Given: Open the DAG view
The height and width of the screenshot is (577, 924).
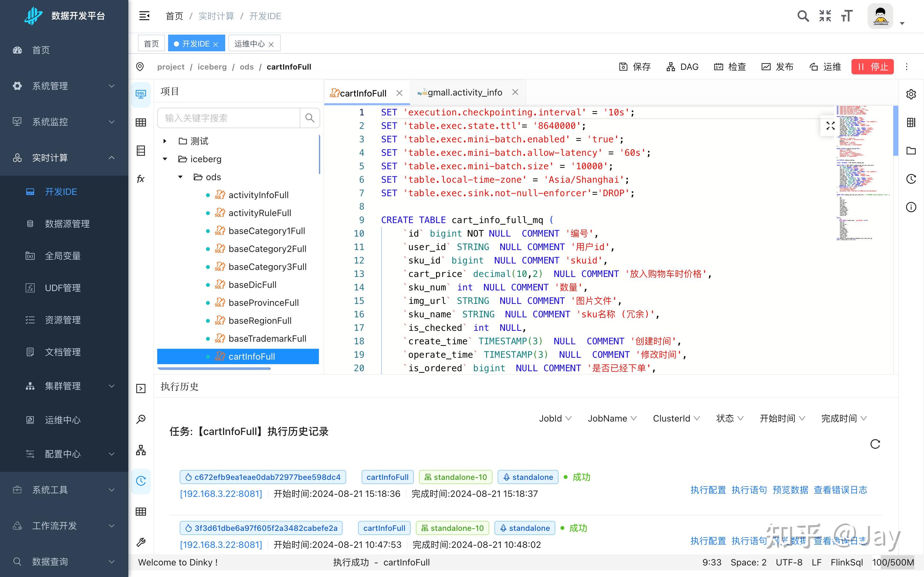Looking at the screenshot, I should (x=683, y=66).
